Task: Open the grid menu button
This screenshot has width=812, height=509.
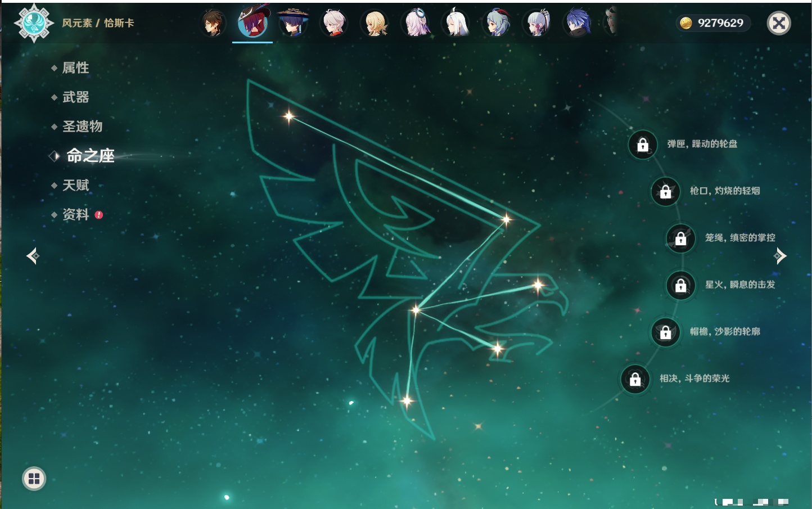Action: click(x=34, y=479)
